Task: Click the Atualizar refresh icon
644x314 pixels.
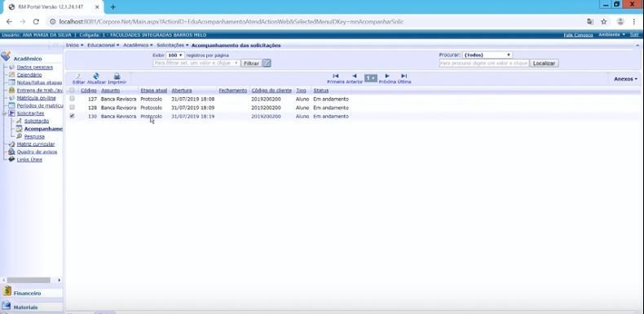Action: pyautogui.click(x=96, y=76)
